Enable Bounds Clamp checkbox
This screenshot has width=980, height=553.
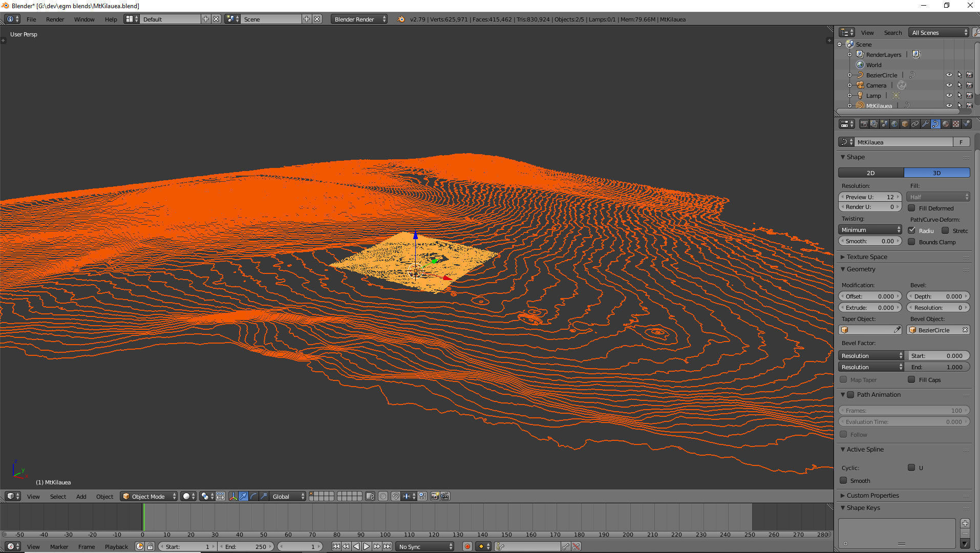(911, 242)
